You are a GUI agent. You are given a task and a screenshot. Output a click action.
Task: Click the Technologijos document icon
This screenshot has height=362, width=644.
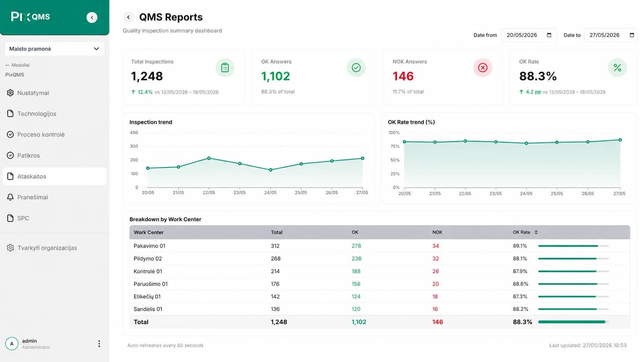[x=10, y=113]
